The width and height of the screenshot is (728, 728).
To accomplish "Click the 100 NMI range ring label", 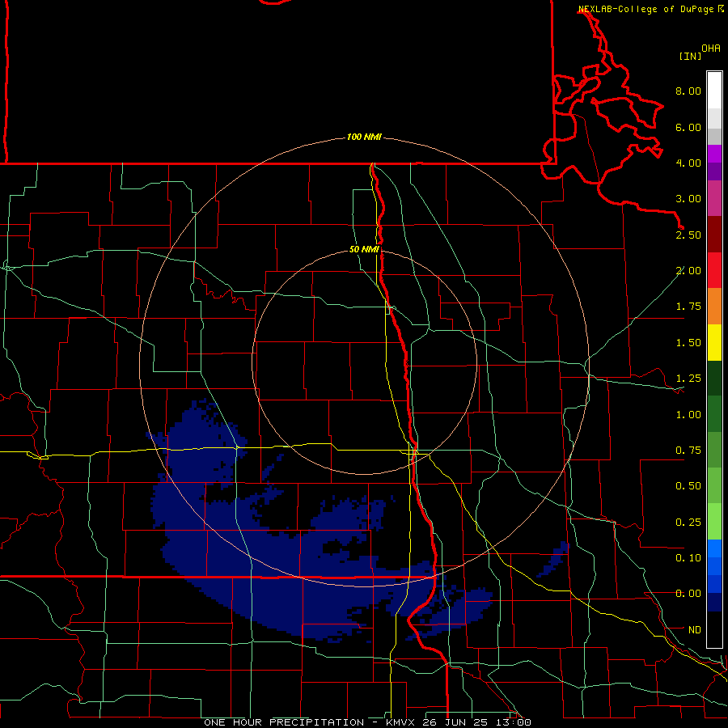I will pyautogui.click(x=364, y=137).
